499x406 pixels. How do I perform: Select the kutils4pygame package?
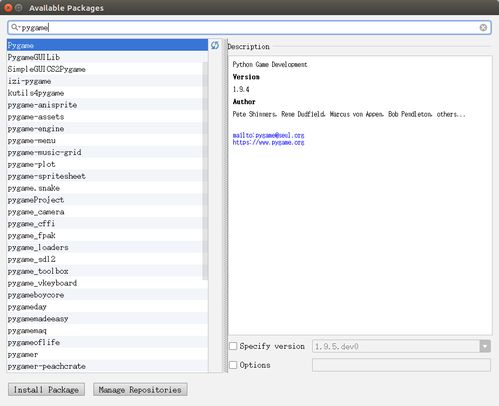[107, 93]
